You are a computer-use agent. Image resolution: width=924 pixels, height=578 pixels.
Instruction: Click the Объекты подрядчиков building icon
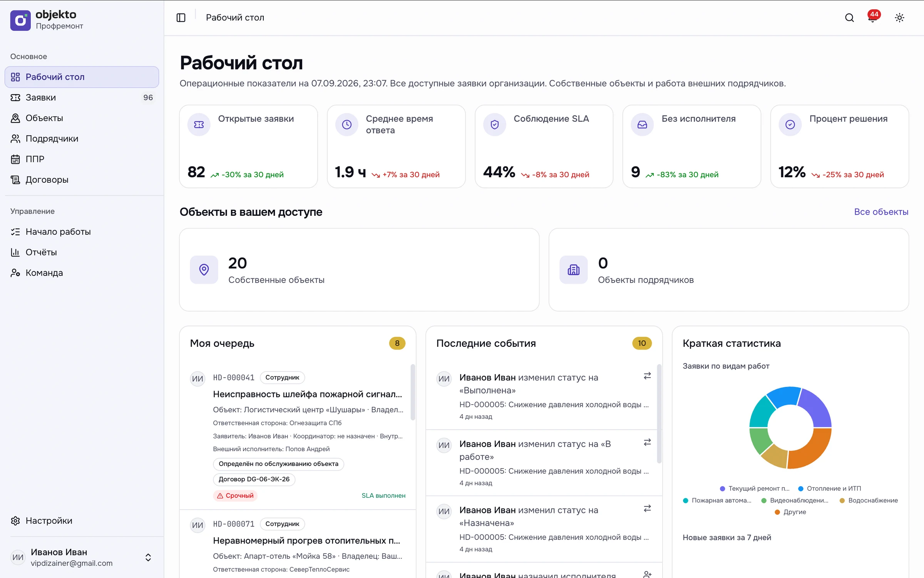point(573,270)
